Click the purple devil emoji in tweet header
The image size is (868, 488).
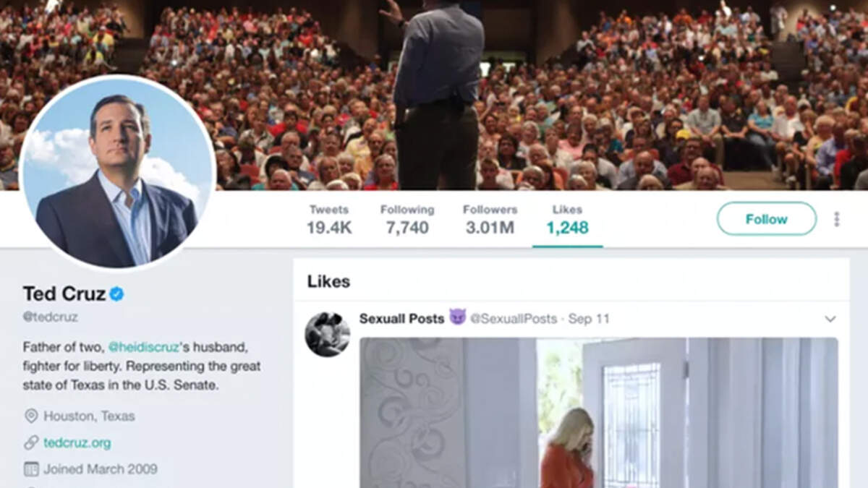[457, 317]
